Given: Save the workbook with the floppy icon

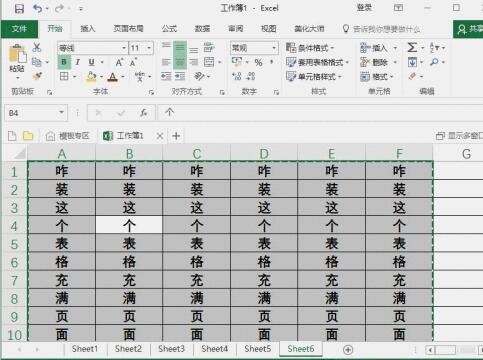Looking at the screenshot, I should 19,8.
